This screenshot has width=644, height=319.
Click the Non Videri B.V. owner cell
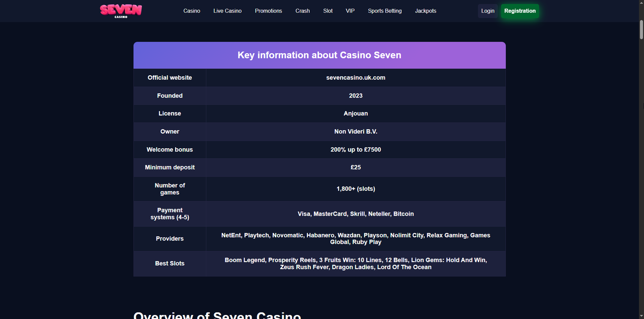(x=356, y=132)
